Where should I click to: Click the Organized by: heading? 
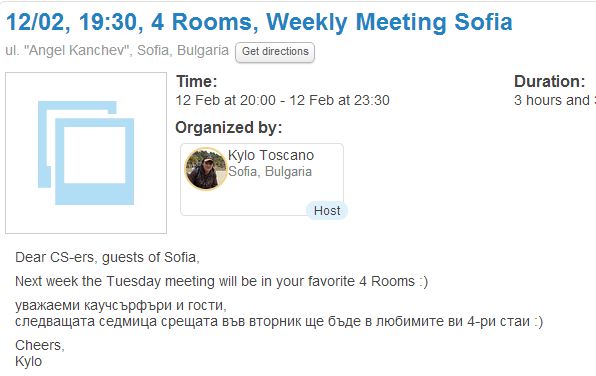(228, 128)
